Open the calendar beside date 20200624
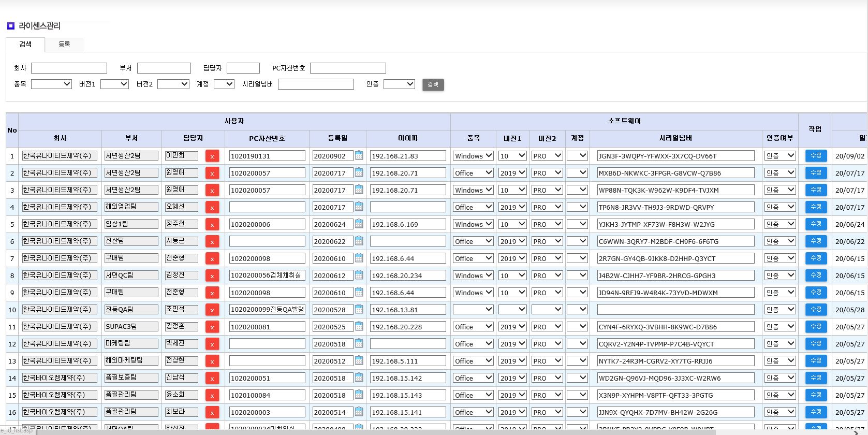Viewport: 868px width, 435px height. tap(359, 224)
